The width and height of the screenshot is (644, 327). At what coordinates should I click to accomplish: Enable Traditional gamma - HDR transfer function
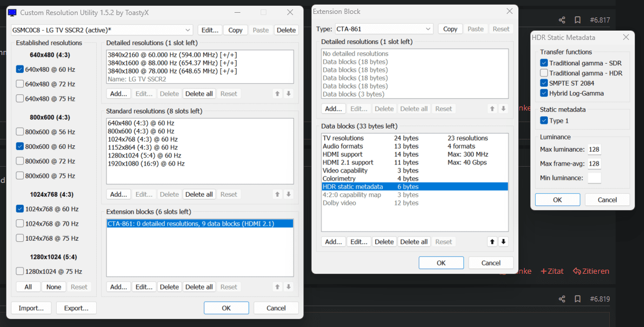coord(544,73)
